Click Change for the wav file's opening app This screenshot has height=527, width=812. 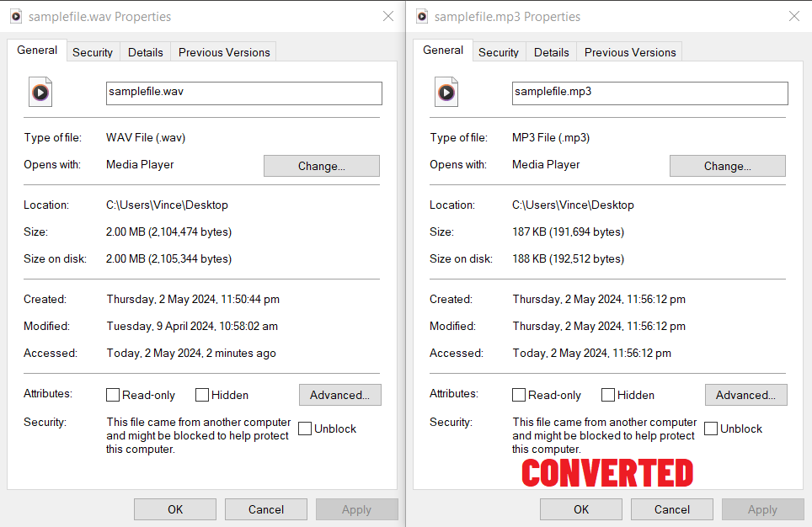pyautogui.click(x=321, y=165)
